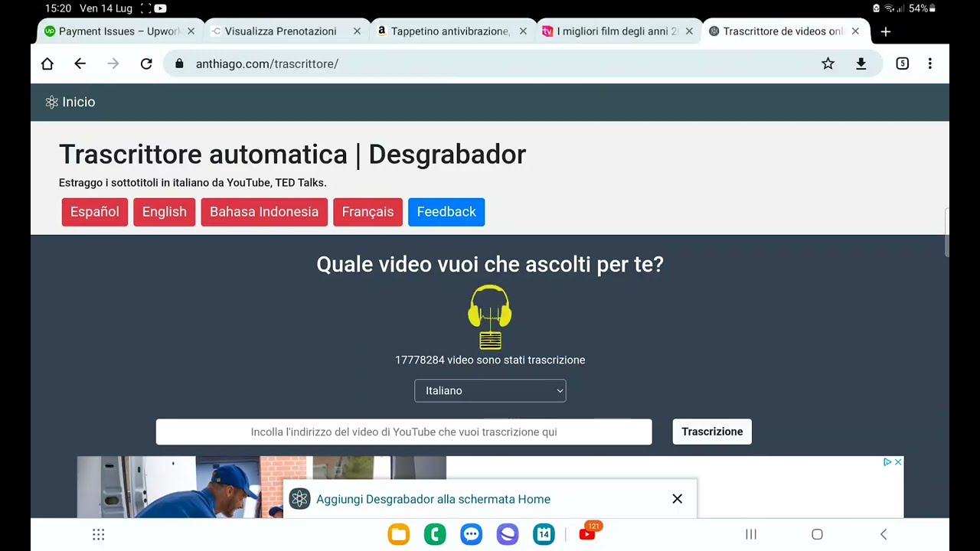Switch language to Bahasa Indonesia
The width and height of the screenshot is (980, 551).
[264, 212]
